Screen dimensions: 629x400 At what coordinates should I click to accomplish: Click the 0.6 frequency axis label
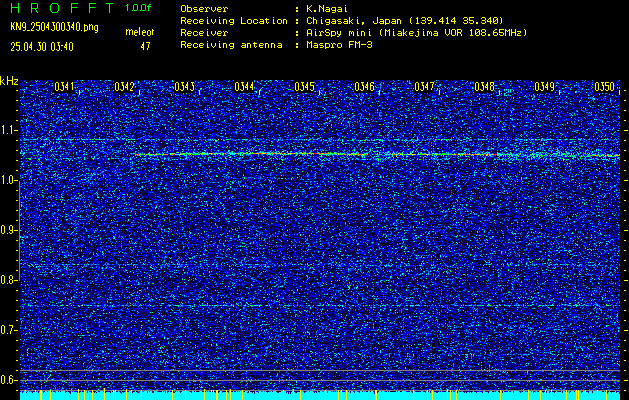(x=9, y=380)
